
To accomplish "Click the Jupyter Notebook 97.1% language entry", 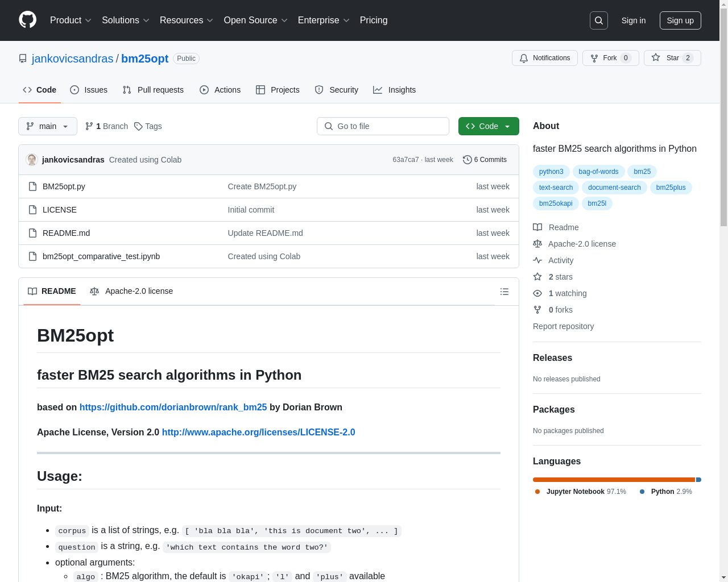I will point(581,492).
